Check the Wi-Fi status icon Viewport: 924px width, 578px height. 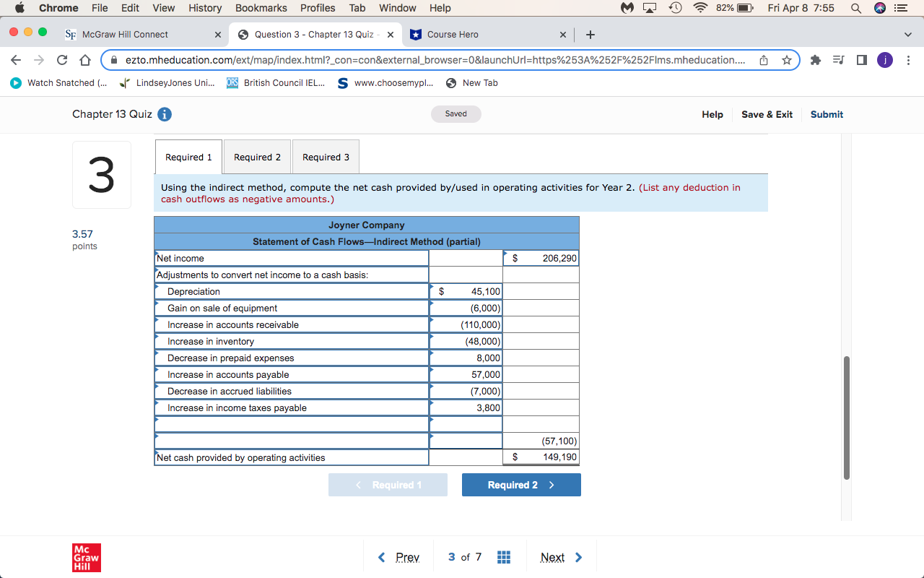click(x=700, y=8)
